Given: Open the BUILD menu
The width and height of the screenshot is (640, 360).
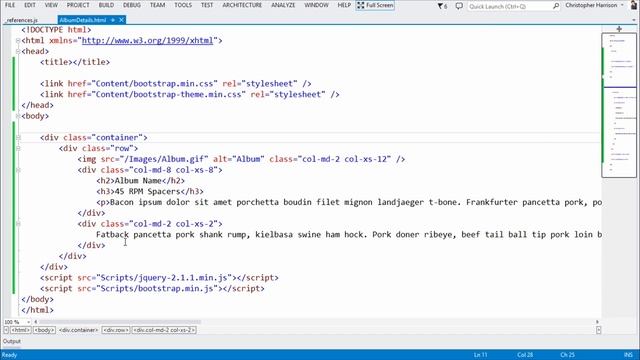Looking at the screenshot, I should (x=106, y=5).
